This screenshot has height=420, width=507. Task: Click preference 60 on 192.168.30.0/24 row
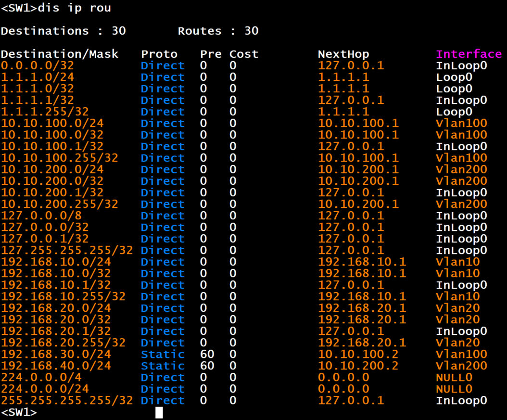coord(207,355)
